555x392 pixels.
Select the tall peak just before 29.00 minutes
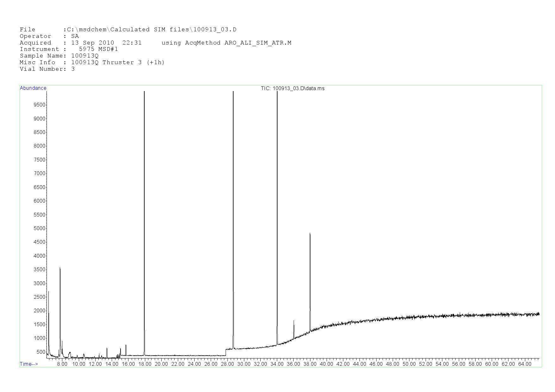[233, 190]
